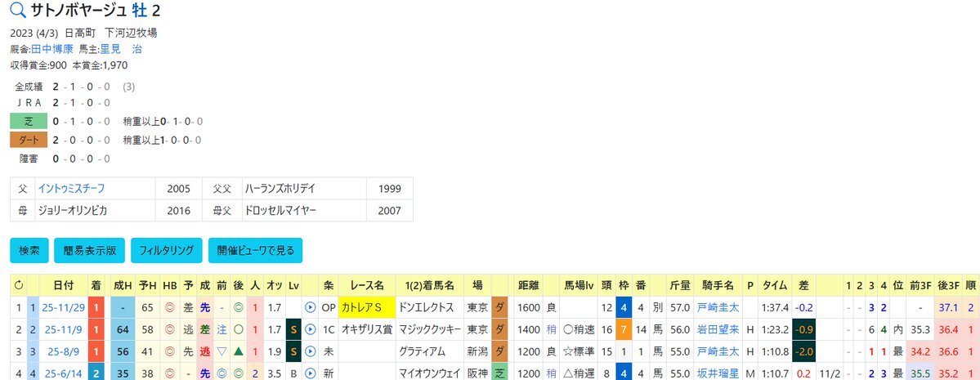Screen dimensions: 980x380
Task: Click finish position 2 in 25-6/14 row
Action: point(97,373)
